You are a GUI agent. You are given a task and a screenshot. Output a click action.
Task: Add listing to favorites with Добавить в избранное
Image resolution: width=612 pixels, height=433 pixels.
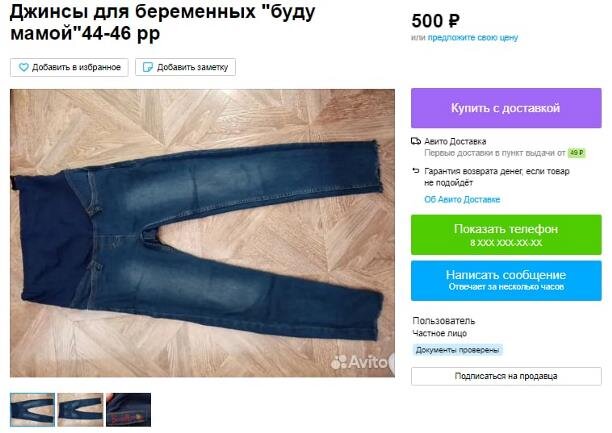69,67
